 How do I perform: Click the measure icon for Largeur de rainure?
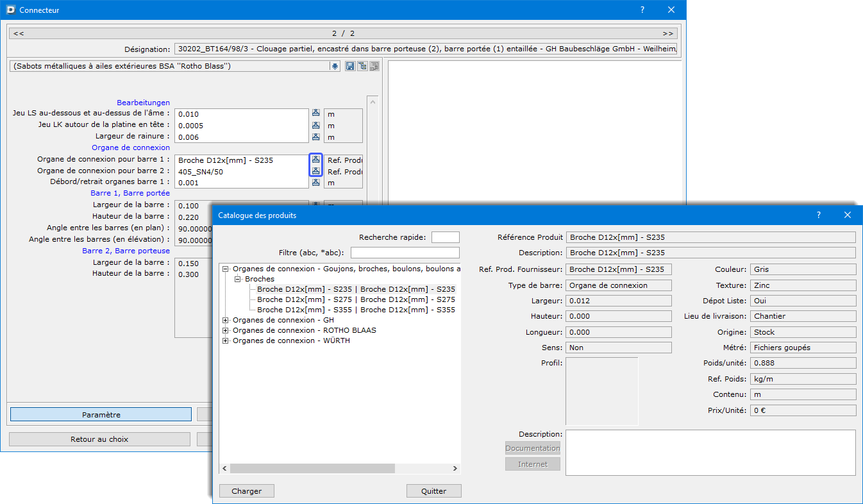tap(315, 137)
